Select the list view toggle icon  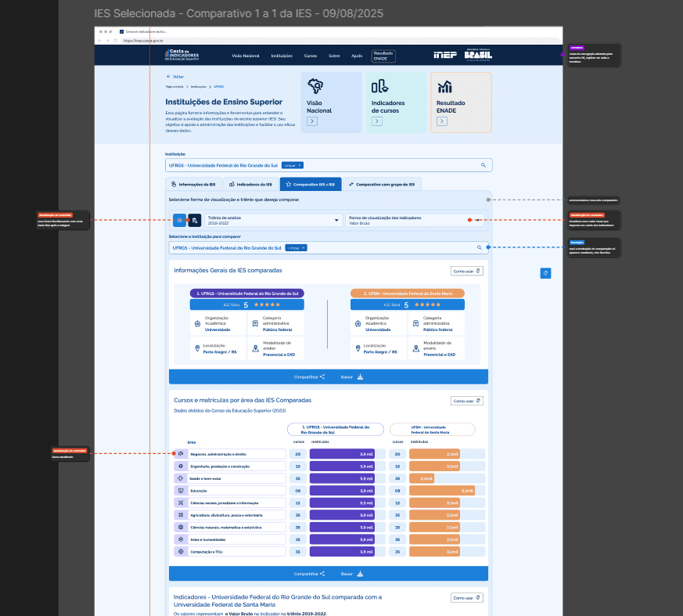click(179, 221)
